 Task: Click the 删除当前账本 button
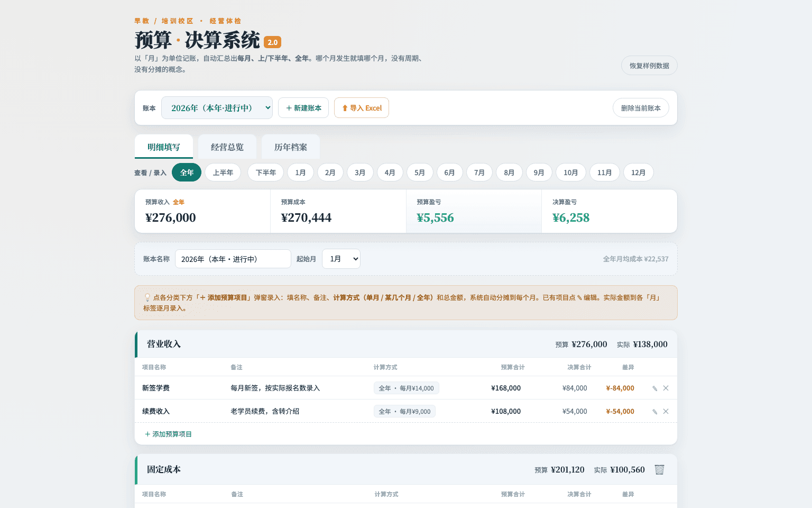(x=641, y=108)
